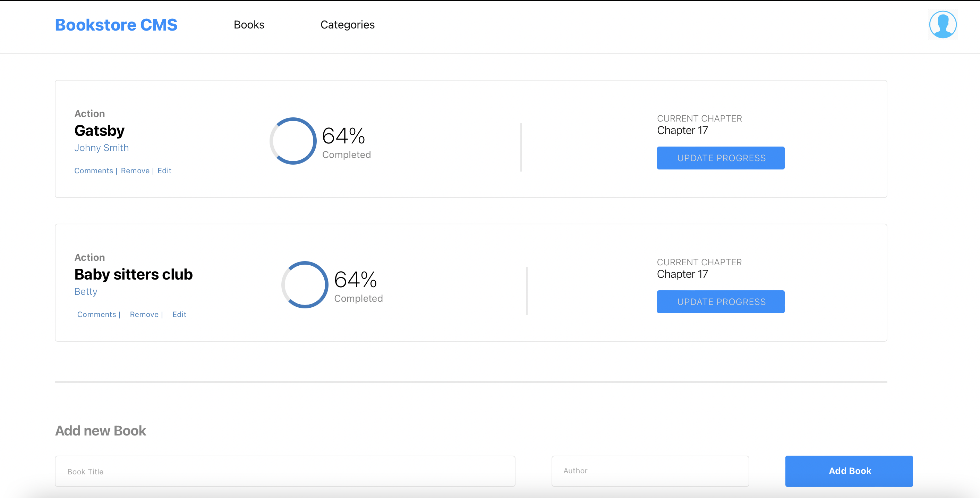Remove the Baby sitters club book
Image resolution: width=980 pixels, height=498 pixels.
[x=144, y=315]
